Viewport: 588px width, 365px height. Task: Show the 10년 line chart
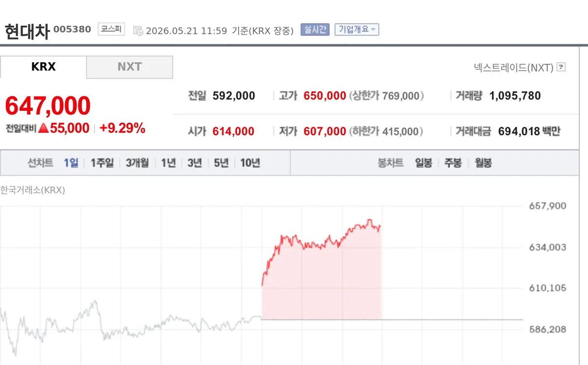click(250, 163)
